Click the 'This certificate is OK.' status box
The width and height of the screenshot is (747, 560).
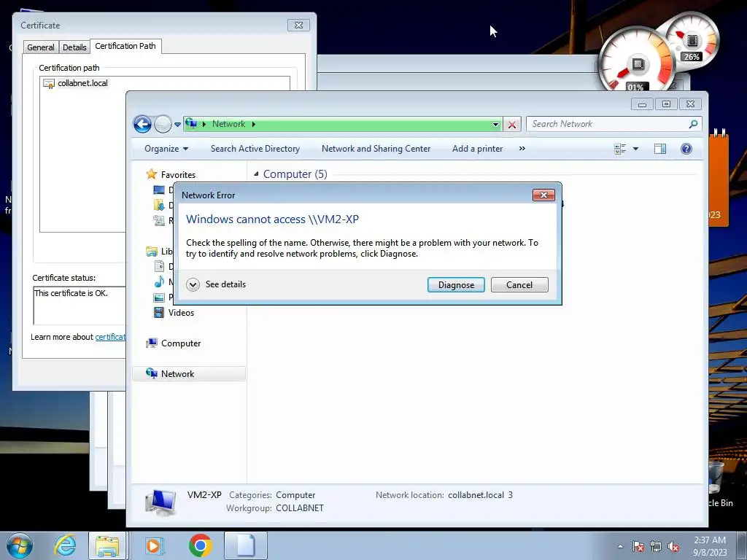[79, 305]
